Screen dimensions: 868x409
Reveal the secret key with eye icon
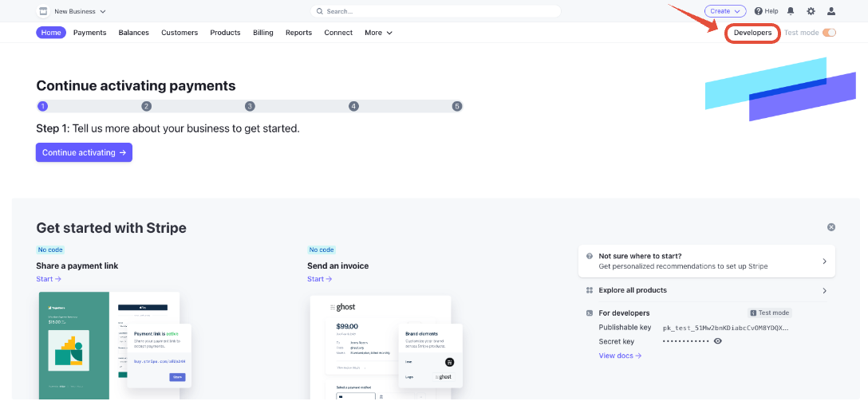pos(718,341)
